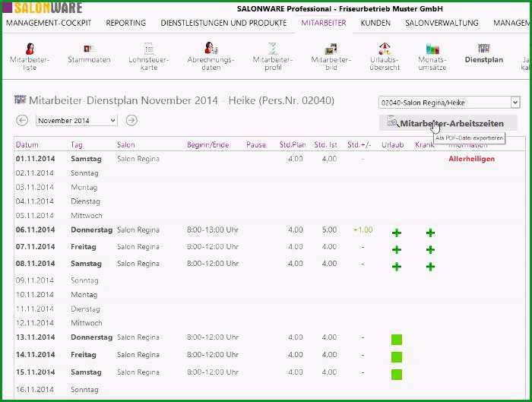Select MITARBEITER tab
Image resolution: width=532 pixels, height=402 pixels.
324,23
